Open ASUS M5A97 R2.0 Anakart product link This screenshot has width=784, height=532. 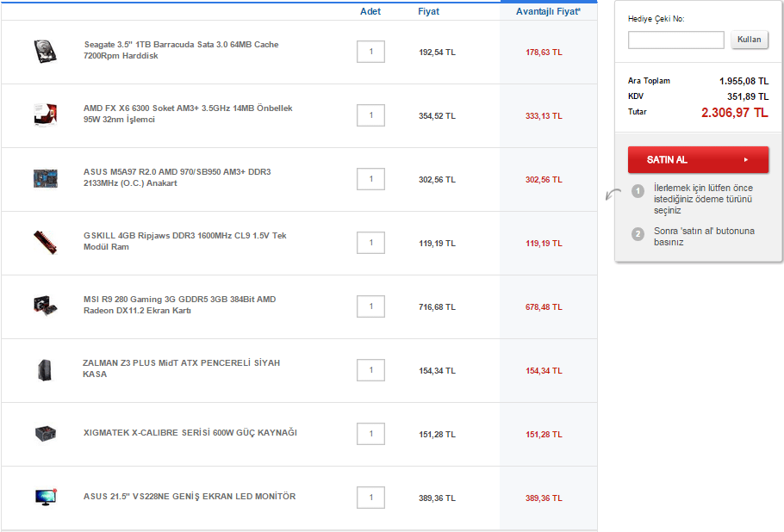pos(177,177)
